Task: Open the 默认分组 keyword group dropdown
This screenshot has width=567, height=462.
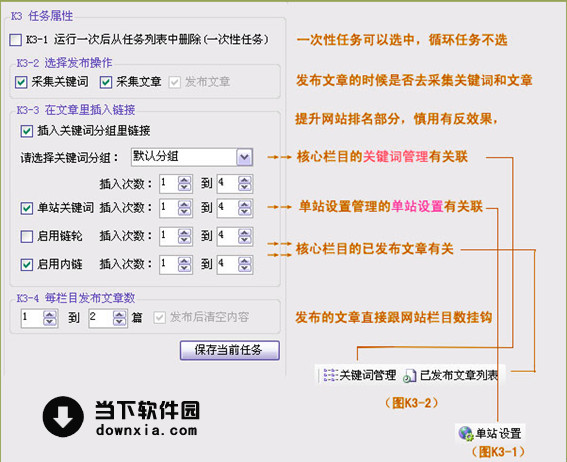Action: pos(244,157)
